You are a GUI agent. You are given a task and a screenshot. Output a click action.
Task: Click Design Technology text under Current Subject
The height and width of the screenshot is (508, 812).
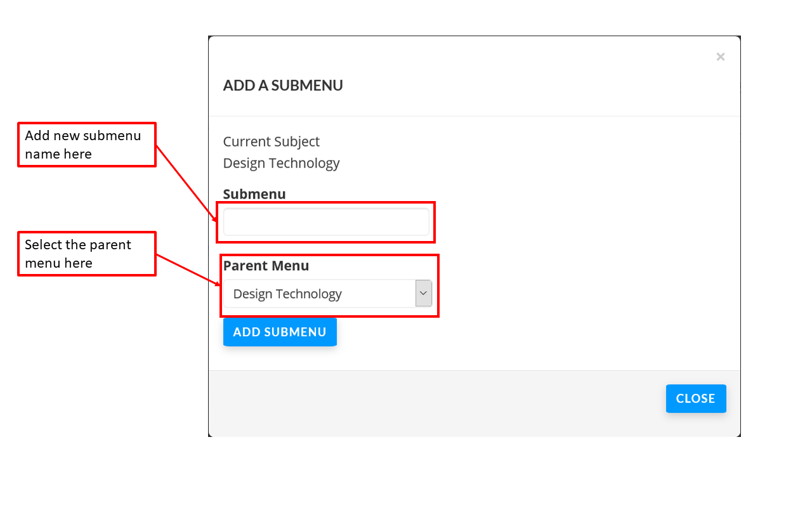click(x=281, y=163)
